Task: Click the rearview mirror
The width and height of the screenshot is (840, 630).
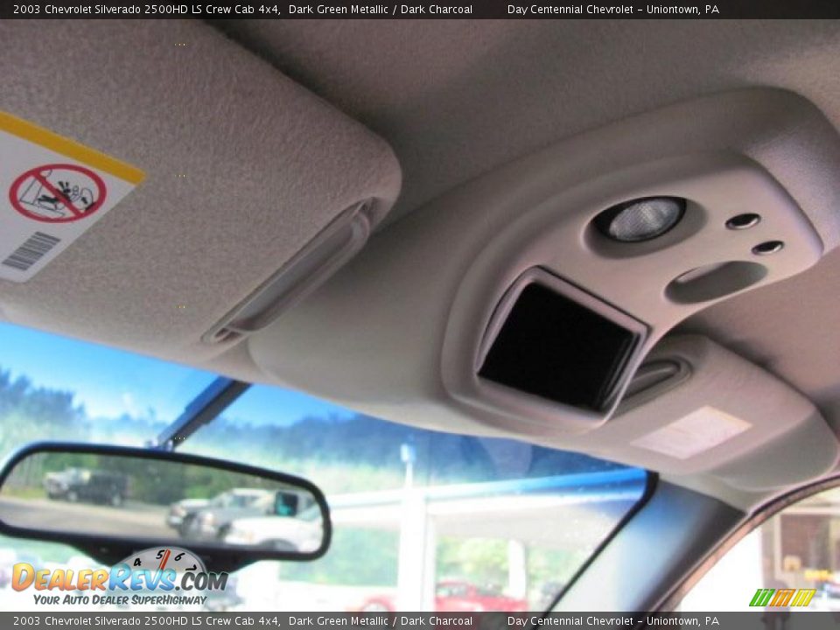Action: point(164,502)
